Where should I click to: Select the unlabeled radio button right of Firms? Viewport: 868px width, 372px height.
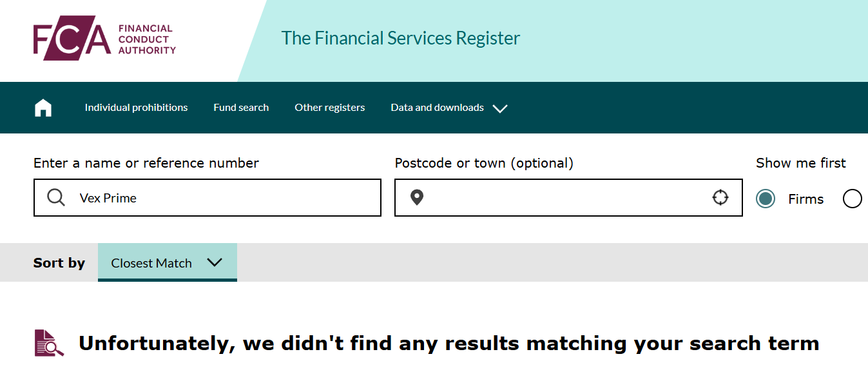tap(852, 199)
